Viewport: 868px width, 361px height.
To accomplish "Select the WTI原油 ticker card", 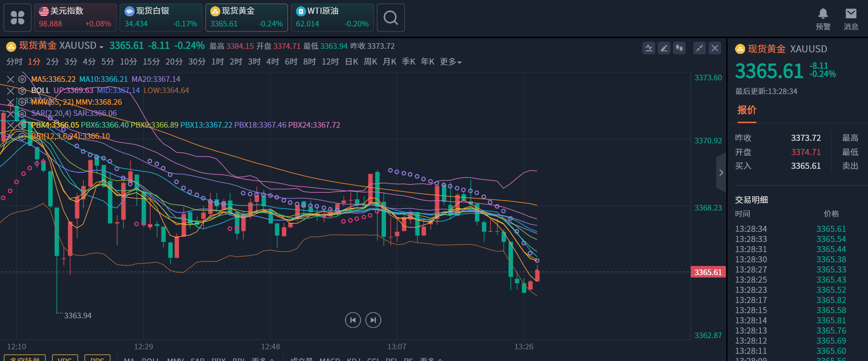I will click(332, 18).
